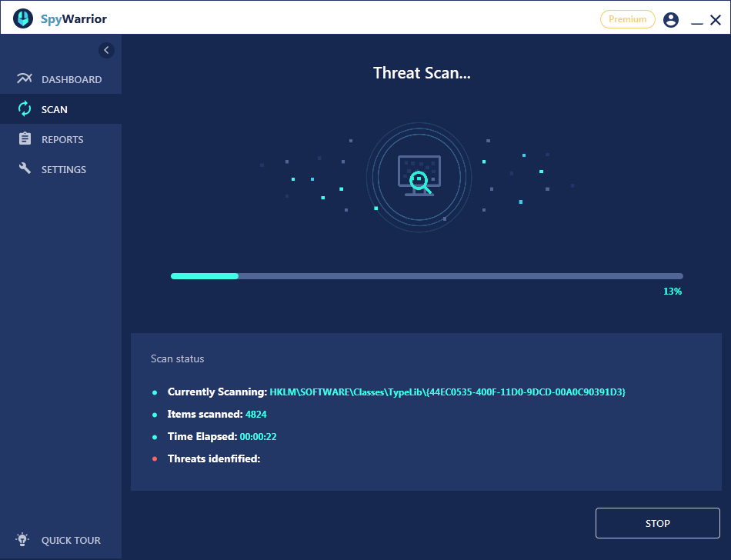This screenshot has width=731, height=560.
Task: Open Reports via the clipboard icon
Action: point(25,139)
